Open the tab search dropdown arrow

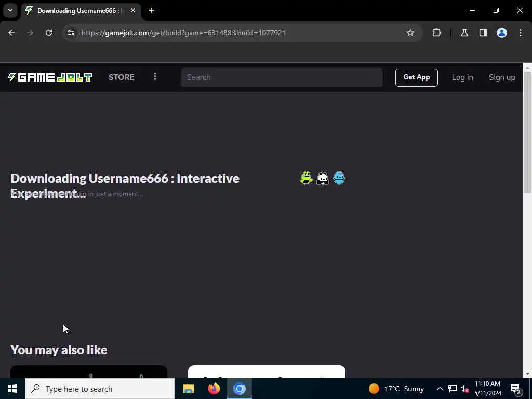click(10, 10)
